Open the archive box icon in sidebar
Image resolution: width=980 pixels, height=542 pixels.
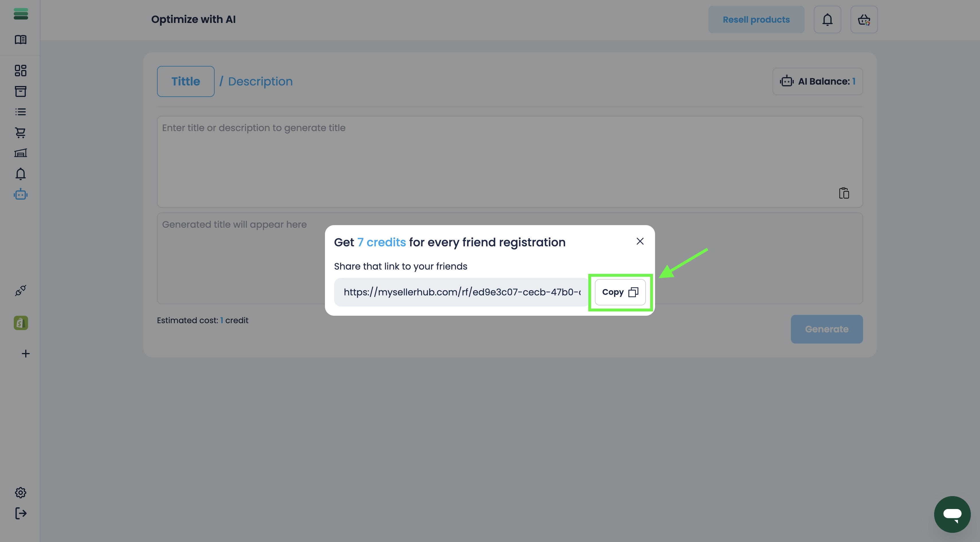click(21, 91)
